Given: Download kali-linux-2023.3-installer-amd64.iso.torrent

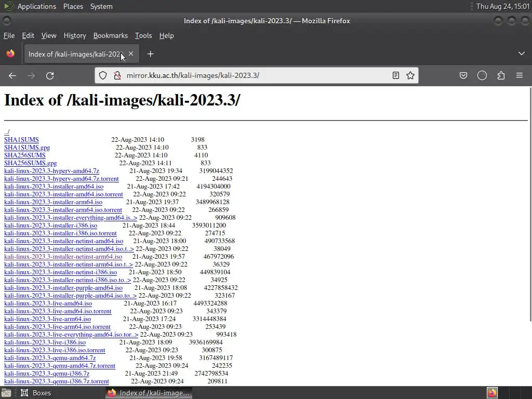Looking at the screenshot, I should [x=63, y=194].
